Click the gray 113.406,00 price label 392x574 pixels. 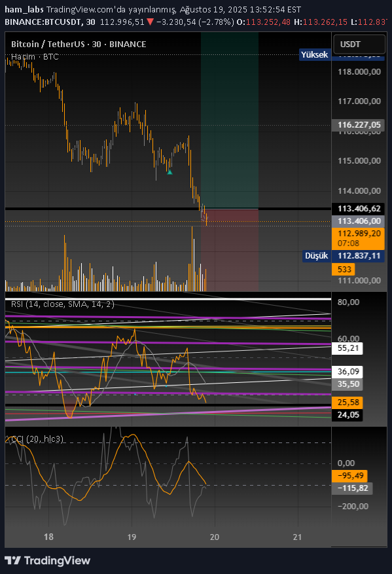pos(359,221)
